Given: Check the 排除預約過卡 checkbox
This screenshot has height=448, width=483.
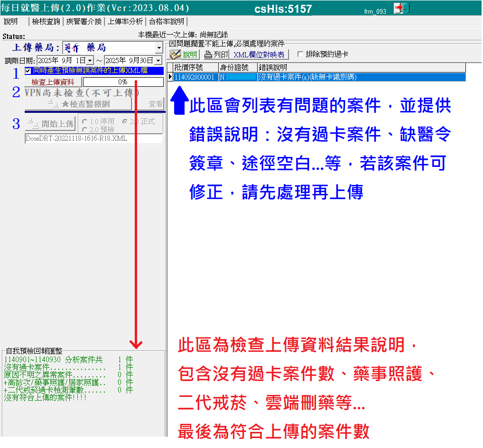Looking at the screenshot, I should pyautogui.click(x=300, y=55).
